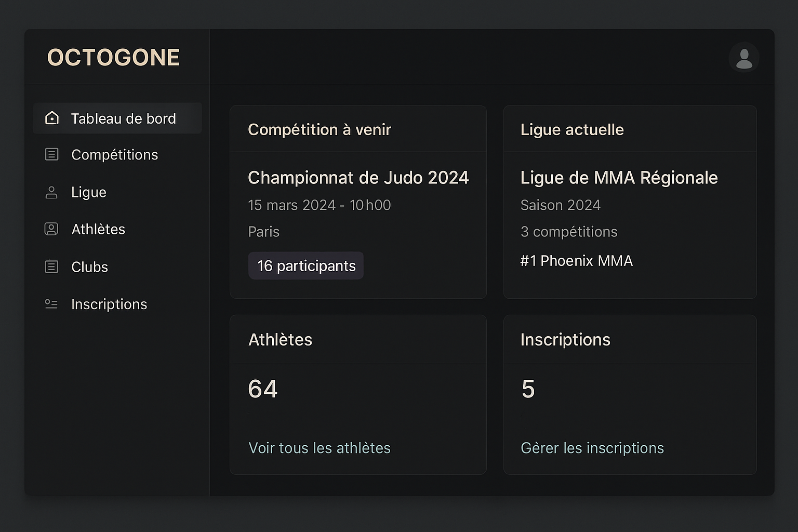Click the #1 Phoenix MMA ranking entry
The image size is (798, 532).
point(577,260)
